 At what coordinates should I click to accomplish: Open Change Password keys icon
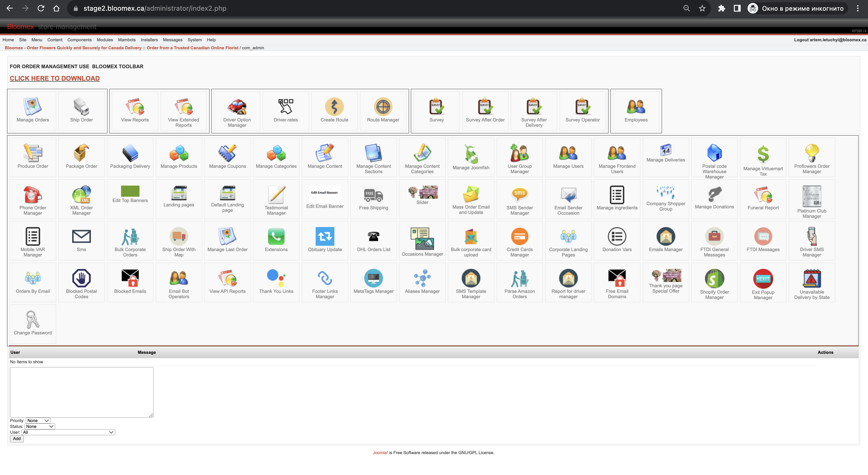coord(33,320)
